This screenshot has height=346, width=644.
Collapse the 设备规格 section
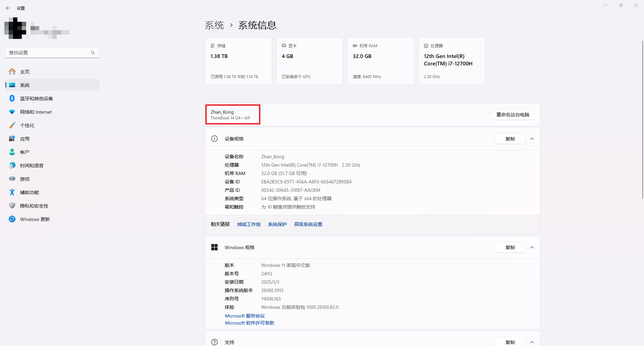pyautogui.click(x=532, y=139)
